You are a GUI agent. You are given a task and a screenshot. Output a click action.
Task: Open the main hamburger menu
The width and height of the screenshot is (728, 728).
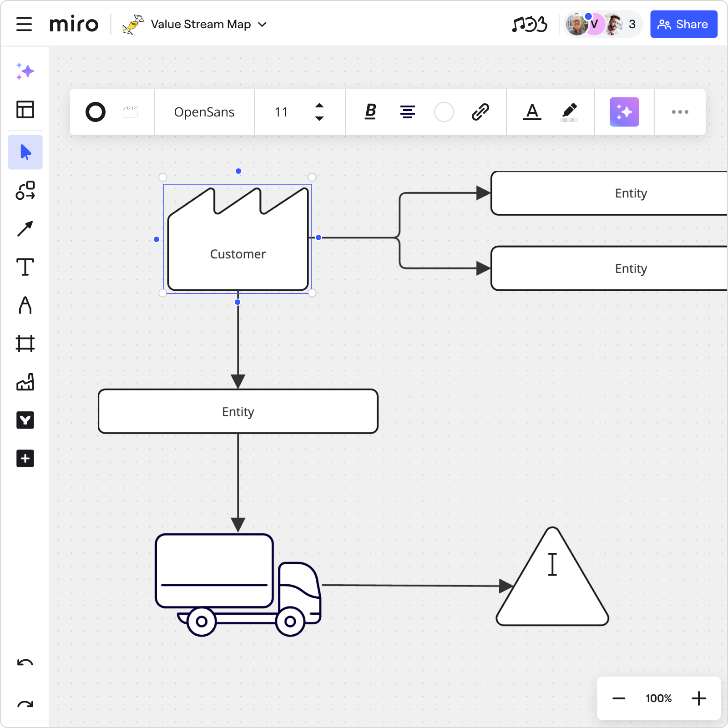pyautogui.click(x=24, y=24)
